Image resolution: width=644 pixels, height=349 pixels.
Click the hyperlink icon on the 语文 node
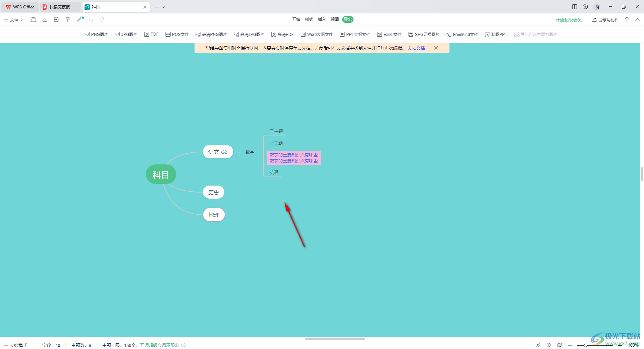[224, 152]
